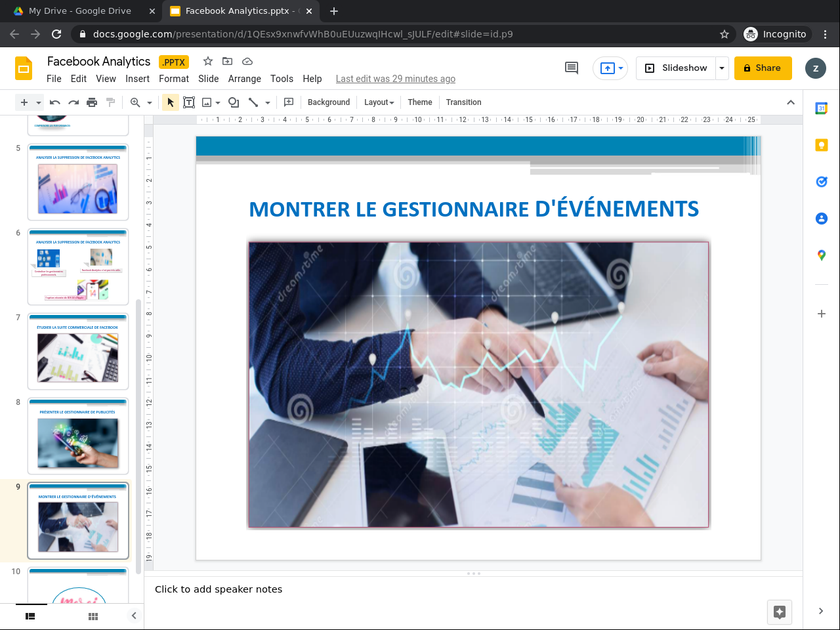Screen dimensions: 840x630
Task: Select slide 7 thumbnail in filmstrip
Action: tap(78, 351)
